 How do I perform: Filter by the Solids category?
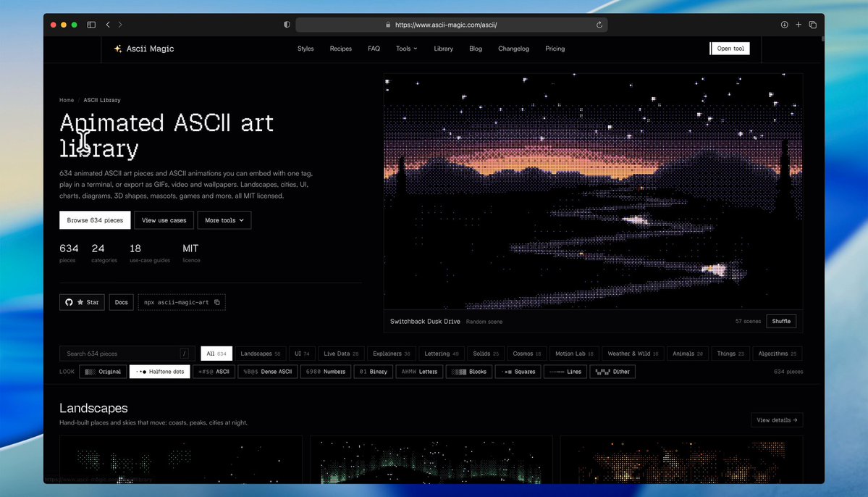pos(486,354)
